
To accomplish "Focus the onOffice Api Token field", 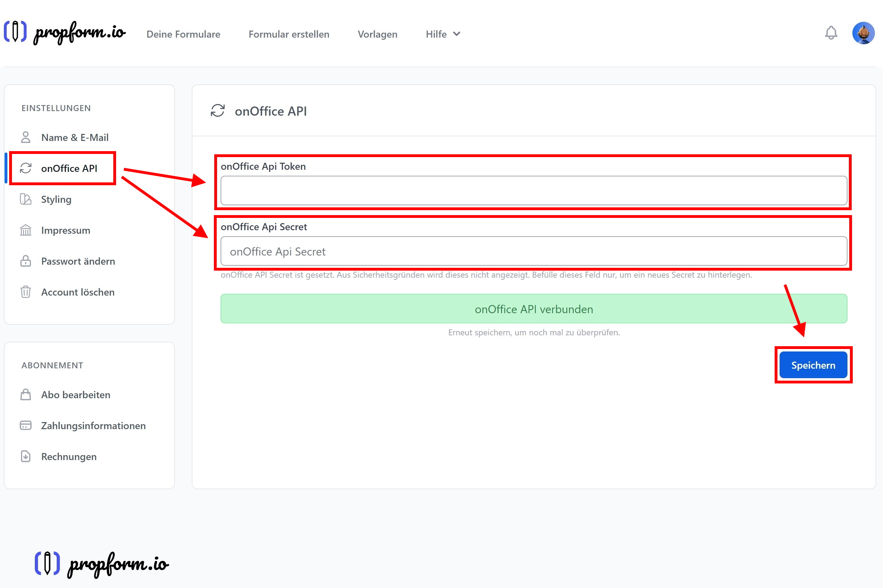I will (x=533, y=190).
